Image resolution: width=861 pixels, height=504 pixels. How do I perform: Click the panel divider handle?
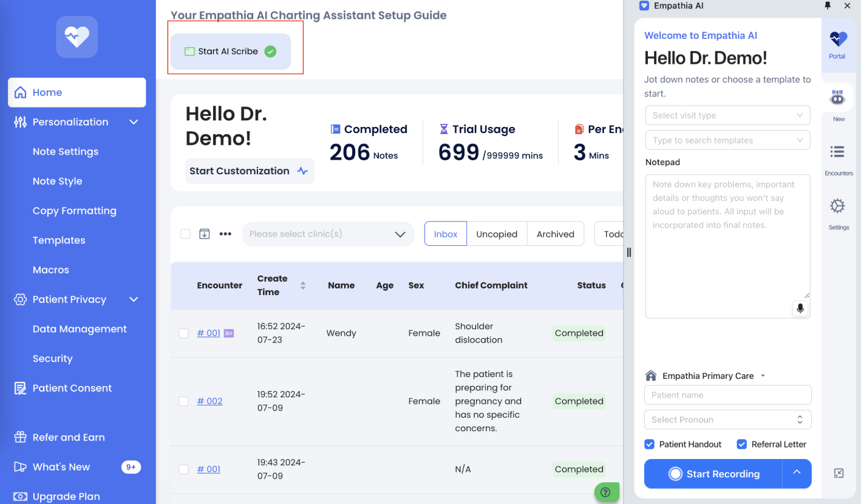pyautogui.click(x=628, y=252)
